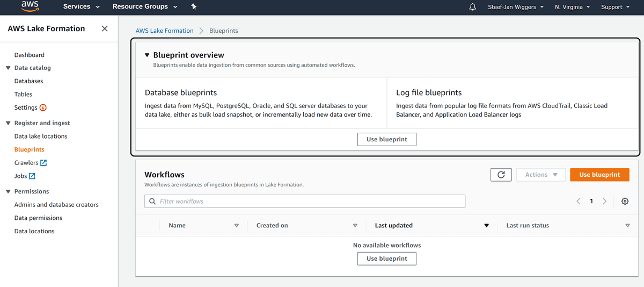
Task: Click the Workflows heading
Action: coord(164,175)
